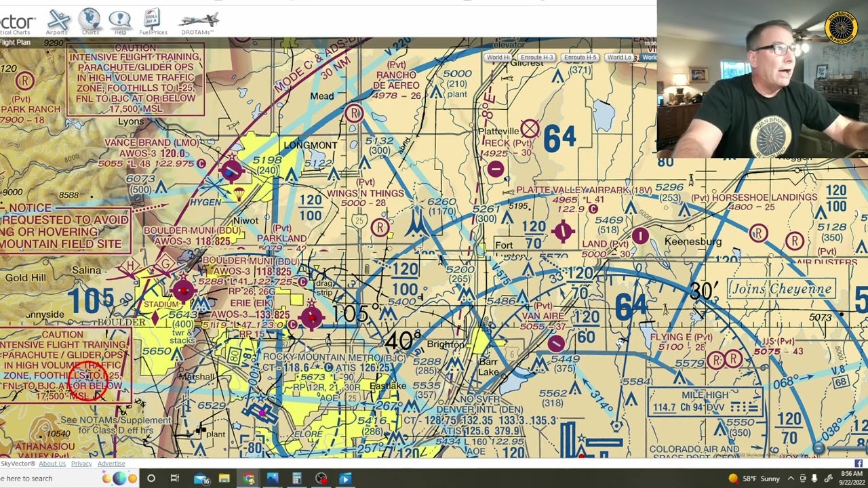Switch to the World Lo chart tab

pos(620,58)
